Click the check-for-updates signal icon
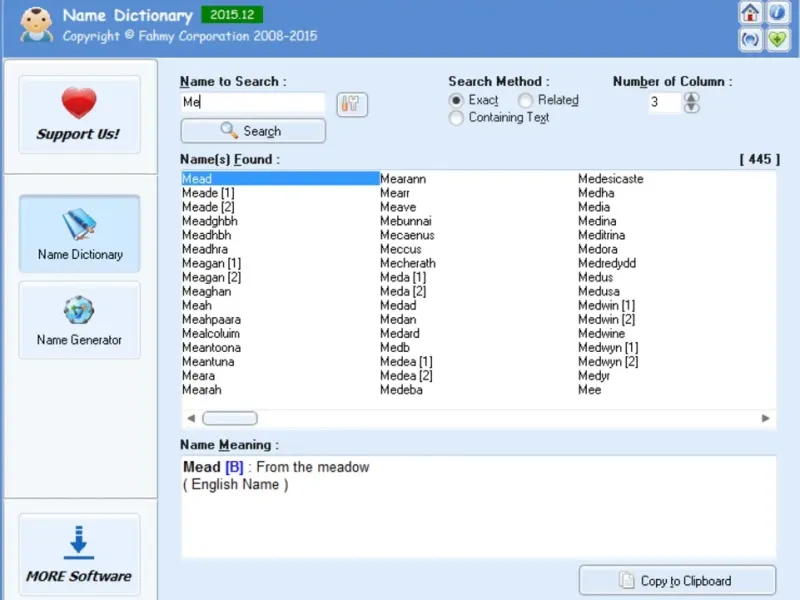The width and height of the screenshot is (800, 600). (x=750, y=39)
